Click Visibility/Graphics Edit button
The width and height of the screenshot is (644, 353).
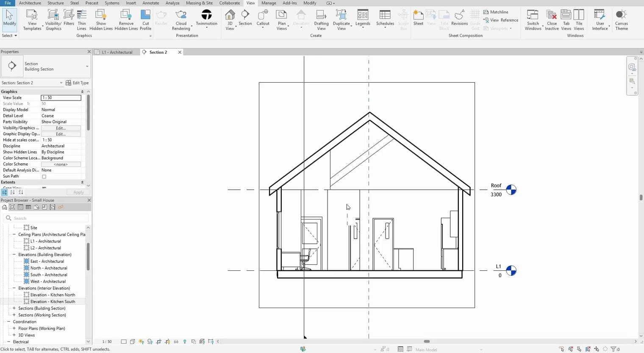61,128
